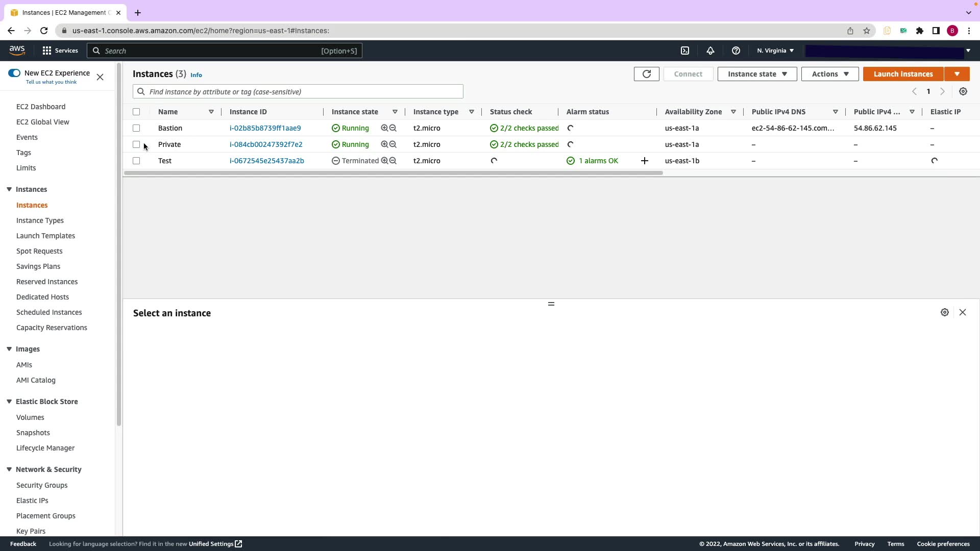The width and height of the screenshot is (980, 551).
Task: Click the refresh instances icon button
Action: 646,74
